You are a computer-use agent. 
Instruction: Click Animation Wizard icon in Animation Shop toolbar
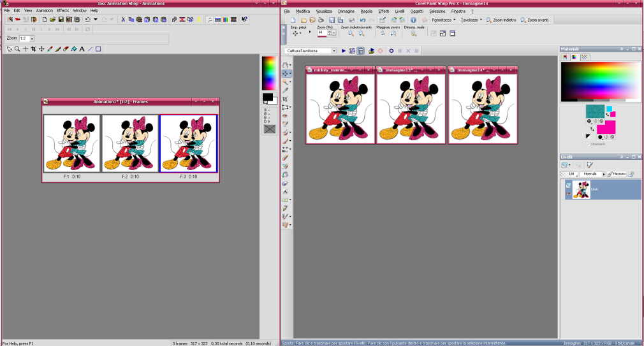[x=10, y=19]
